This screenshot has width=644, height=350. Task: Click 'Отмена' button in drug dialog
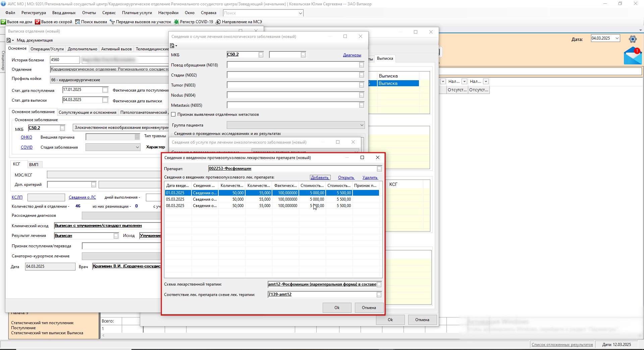369,308
